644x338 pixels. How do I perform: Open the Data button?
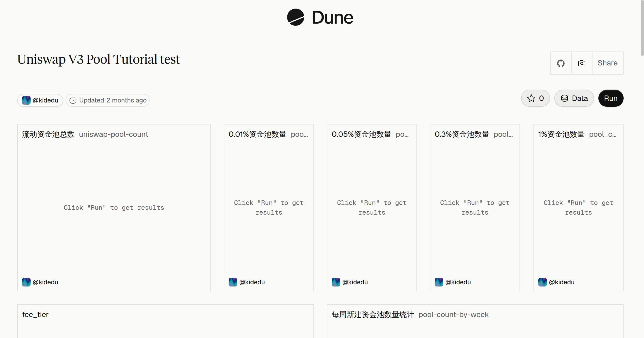pyautogui.click(x=574, y=98)
